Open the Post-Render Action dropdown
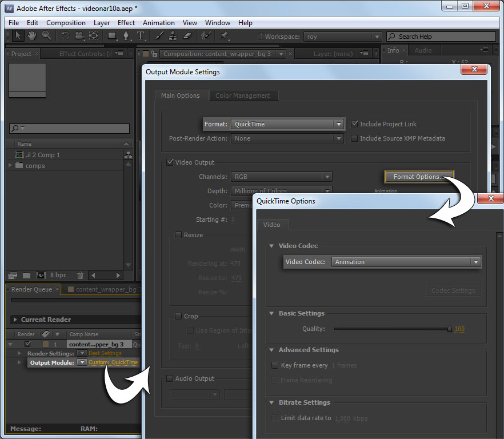 coord(287,138)
